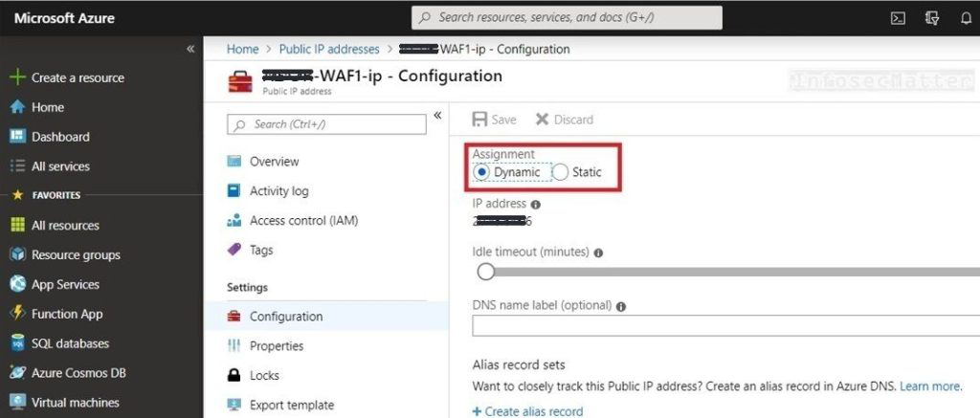
Task: Click the Learn more link
Action: (930, 386)
